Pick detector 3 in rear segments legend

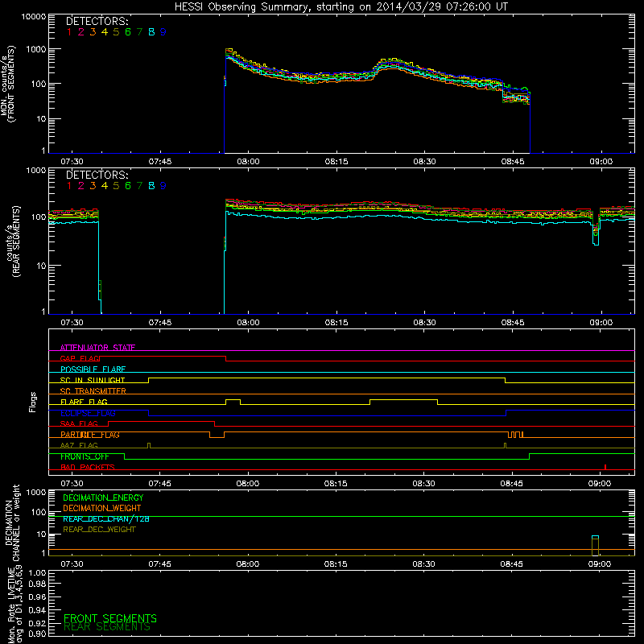click(93, 186)
